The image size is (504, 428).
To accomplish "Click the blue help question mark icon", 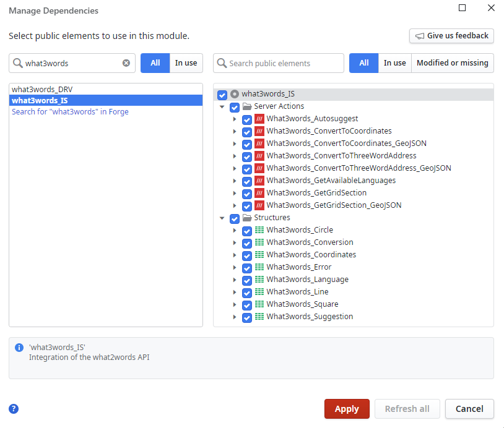I will coord(14,409).
